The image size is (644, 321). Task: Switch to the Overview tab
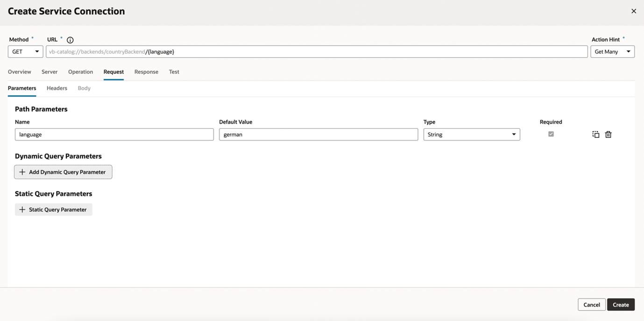pyautogui.click(x=19, y=71)
